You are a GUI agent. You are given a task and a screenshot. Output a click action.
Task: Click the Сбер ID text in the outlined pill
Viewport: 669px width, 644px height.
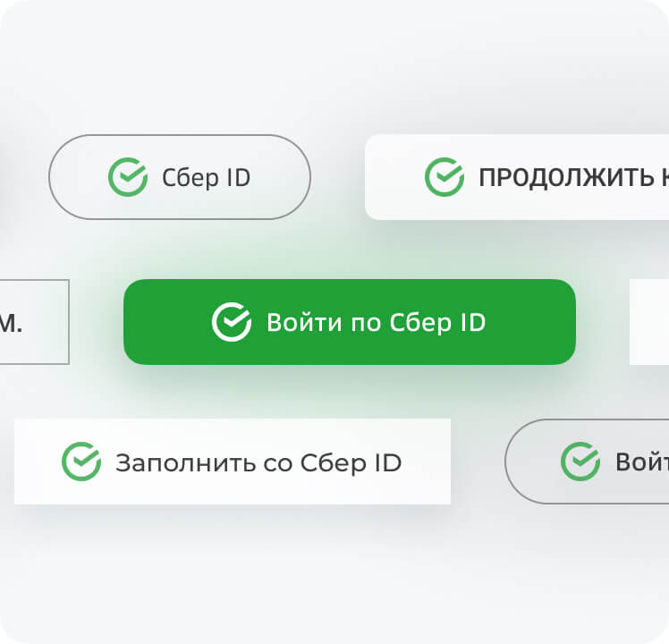(206, 178)
